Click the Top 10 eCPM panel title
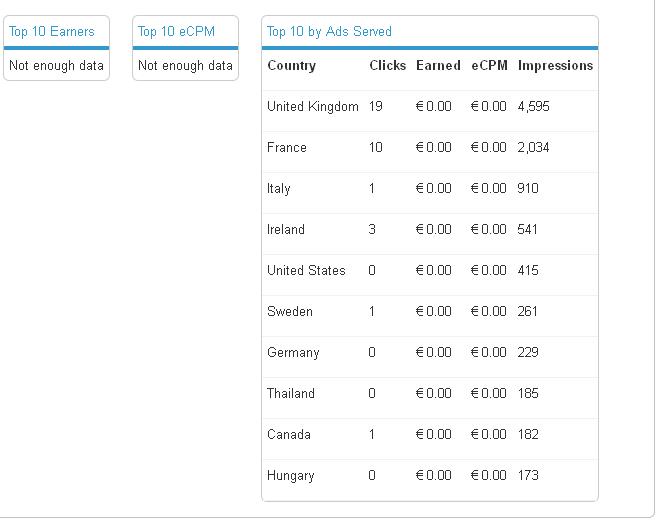The image size is (659, 528). (176, 31)
